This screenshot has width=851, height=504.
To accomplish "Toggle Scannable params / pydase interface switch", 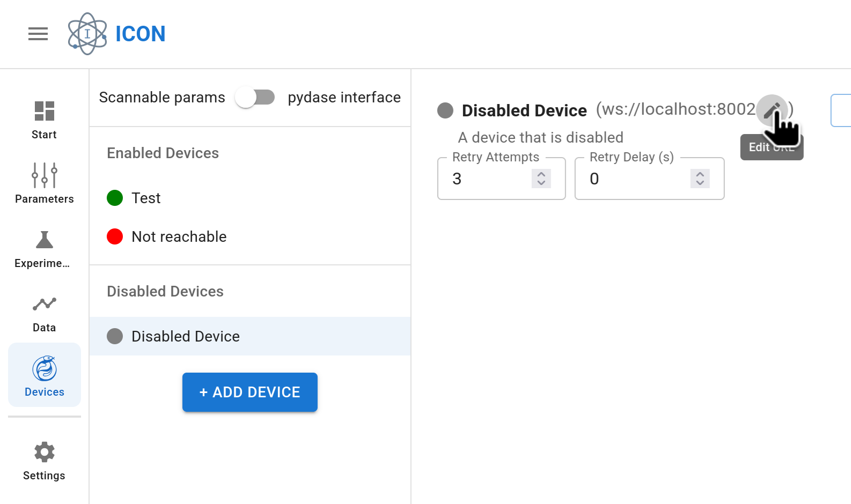I will (x=255, y=98).
